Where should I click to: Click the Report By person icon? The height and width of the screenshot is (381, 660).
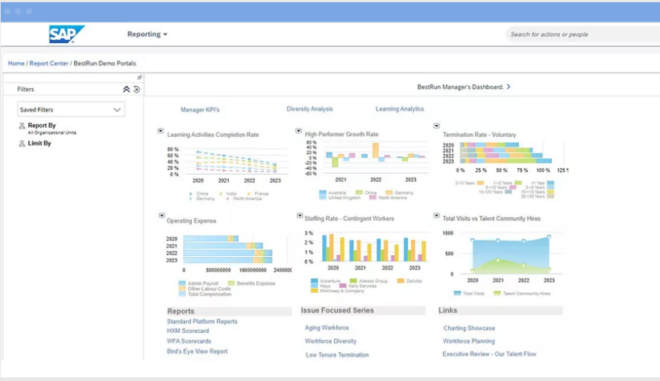[22, 125]
